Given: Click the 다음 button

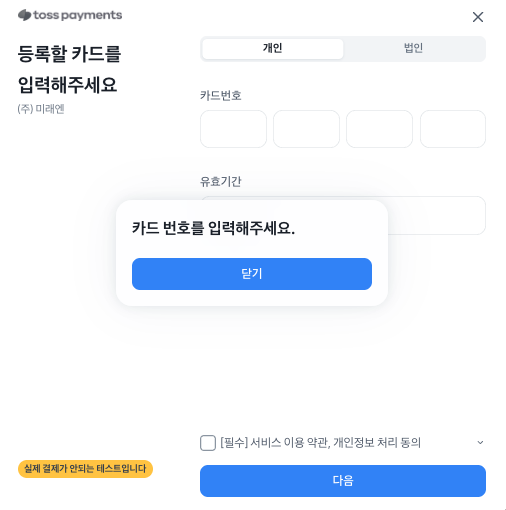Looking at the screenshot, I should 343,481.
